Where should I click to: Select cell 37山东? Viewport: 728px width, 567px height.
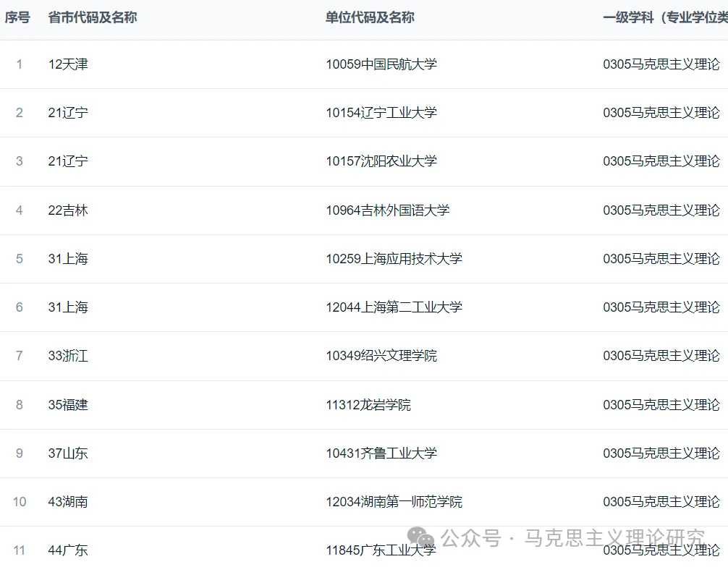click(x=68, y=453)
